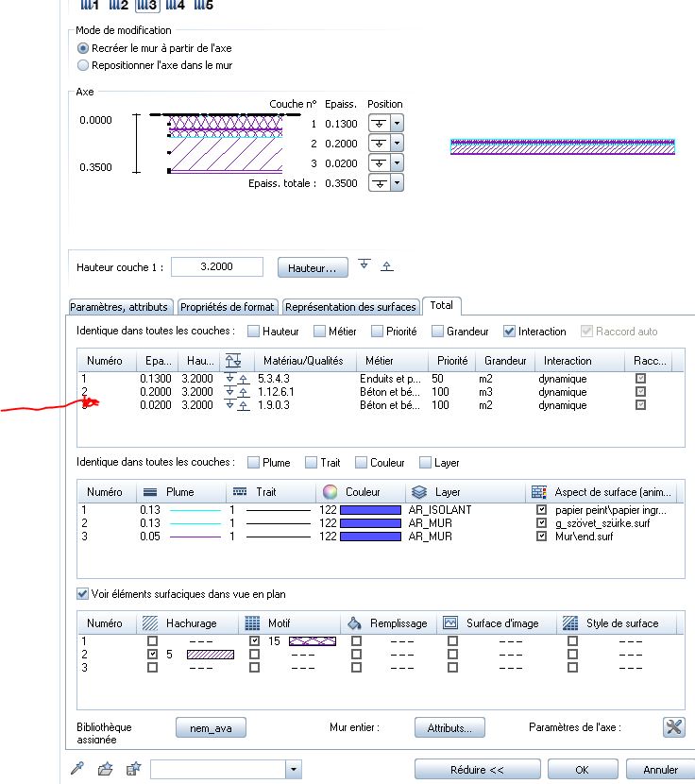695x784 pixels.
Task: Toggle the identical Trait checkbox
Action: 311,463
